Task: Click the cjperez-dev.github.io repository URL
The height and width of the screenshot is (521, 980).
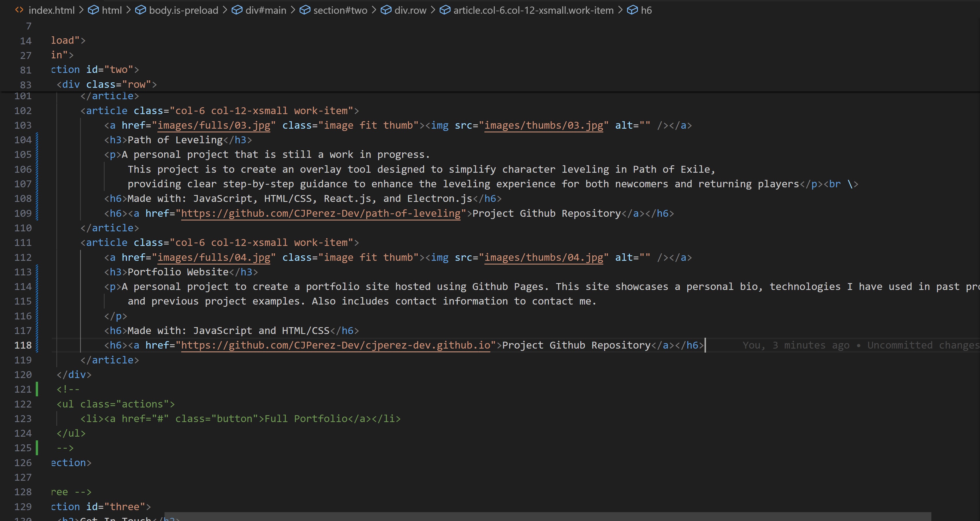Action: point(335,345)
